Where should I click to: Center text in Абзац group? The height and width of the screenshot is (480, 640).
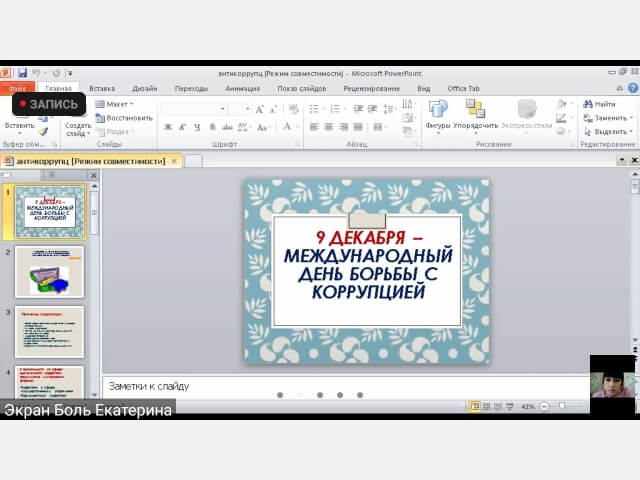pos(329,127)
